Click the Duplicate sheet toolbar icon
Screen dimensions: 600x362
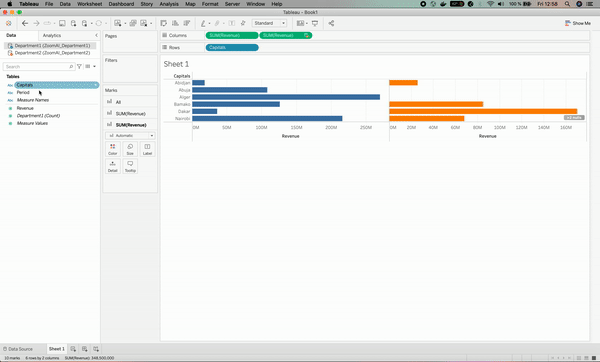(133, 23)
